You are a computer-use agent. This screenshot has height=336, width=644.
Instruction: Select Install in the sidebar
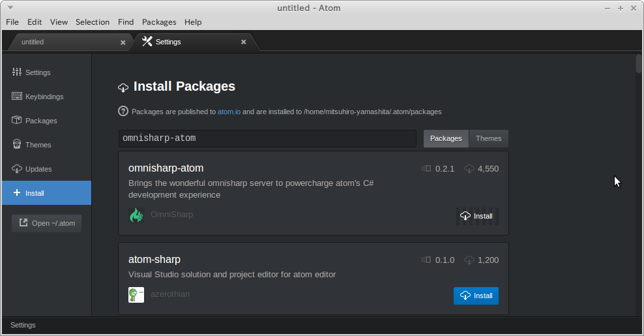point(46,193)
